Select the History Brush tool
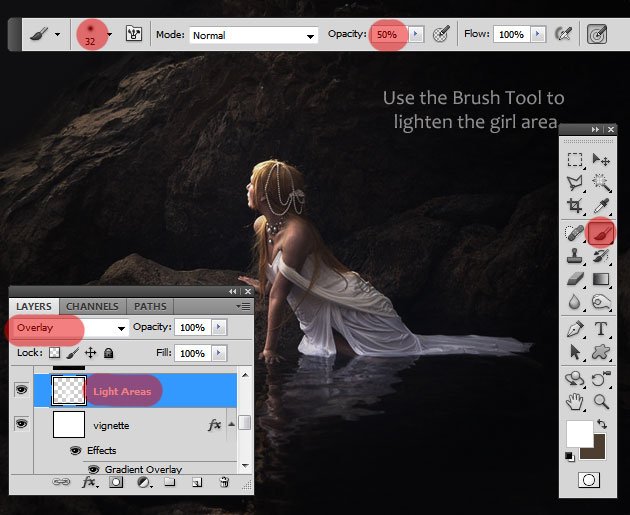Viewport: 630px width, 515px height. pos(601,256)
